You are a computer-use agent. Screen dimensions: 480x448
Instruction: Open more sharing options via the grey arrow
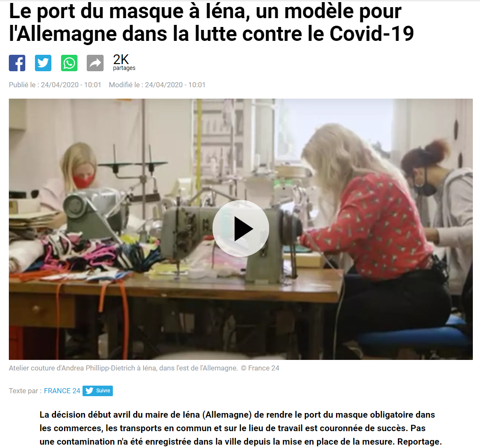click(95, 63)
